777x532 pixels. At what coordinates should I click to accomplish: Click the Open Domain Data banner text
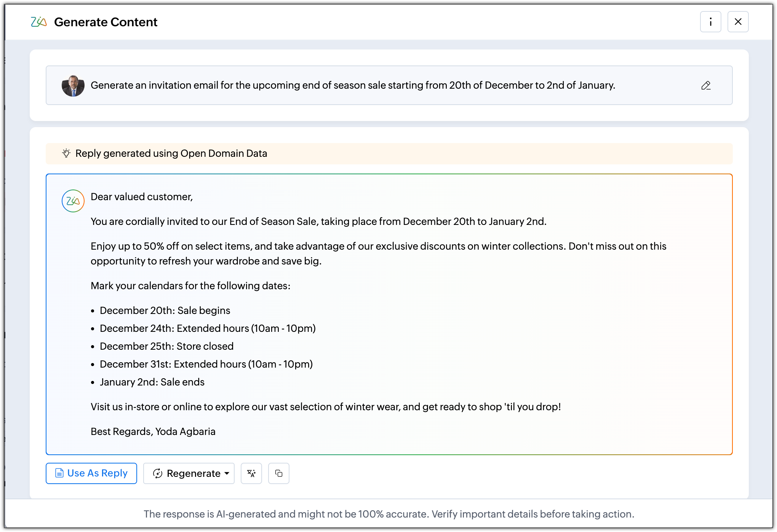[171, 153]
